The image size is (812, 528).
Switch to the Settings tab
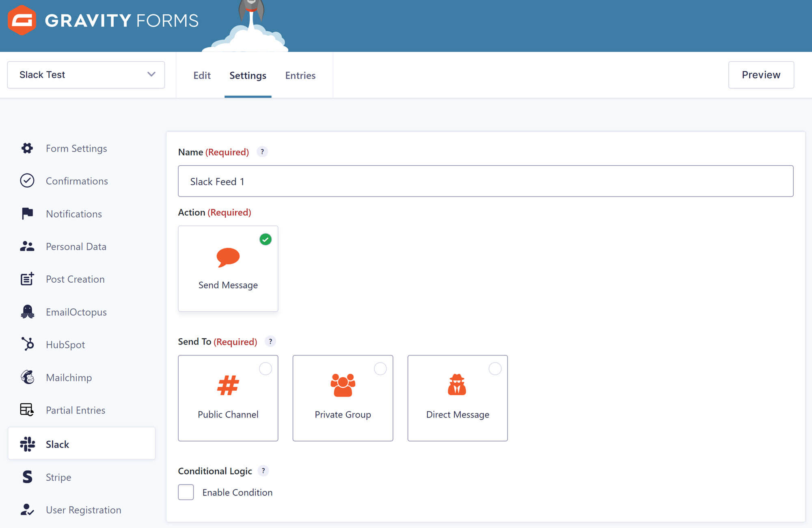(248, 76)
